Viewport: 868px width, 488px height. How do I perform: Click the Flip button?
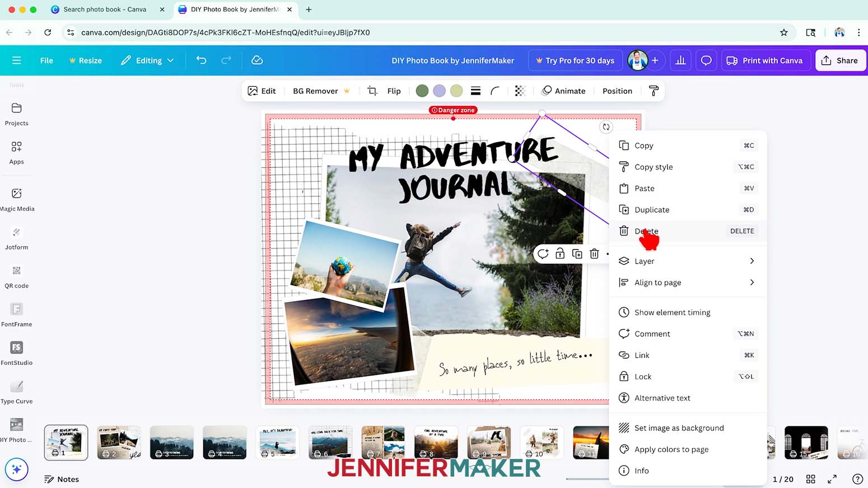[x=394, y=91]
